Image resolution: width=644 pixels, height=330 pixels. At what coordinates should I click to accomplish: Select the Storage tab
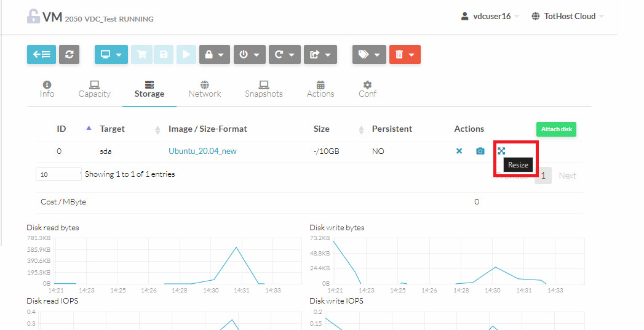pos(149,89)
